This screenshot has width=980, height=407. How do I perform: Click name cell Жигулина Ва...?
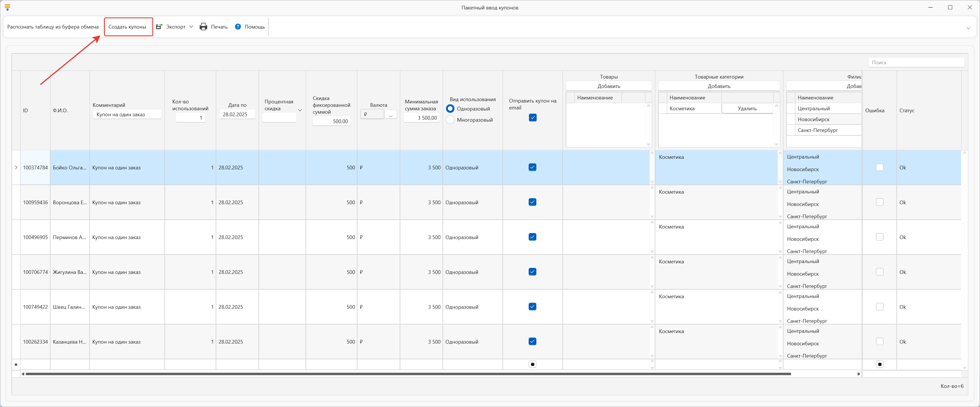(x=70, y=272)
